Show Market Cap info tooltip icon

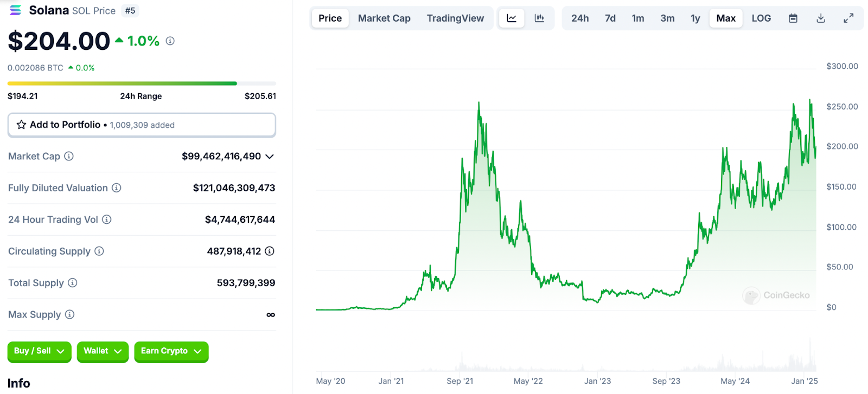point(69,156)
